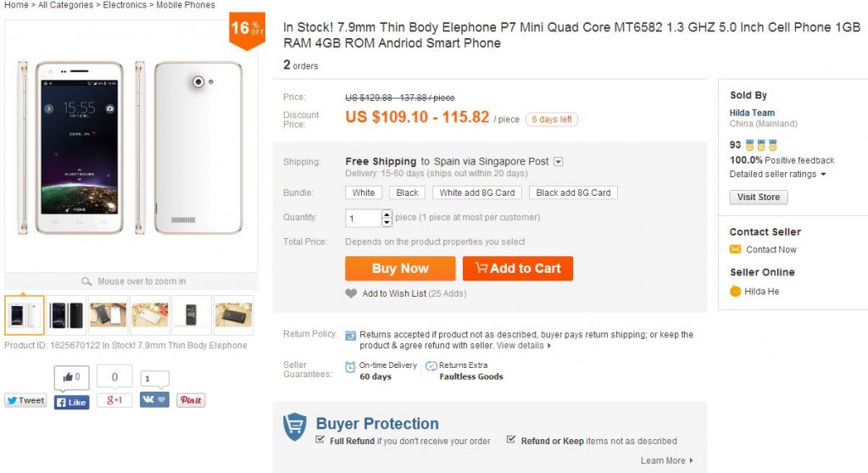Click the heart icon to add to wish list
The width and height of the screenshot is (868, 473).
point(351,293)
